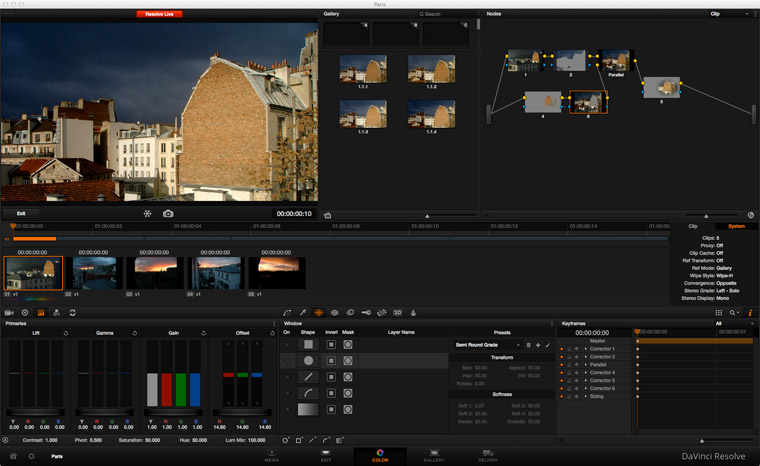Open the Data Burn-In palette icon

(x=413, y=313)
